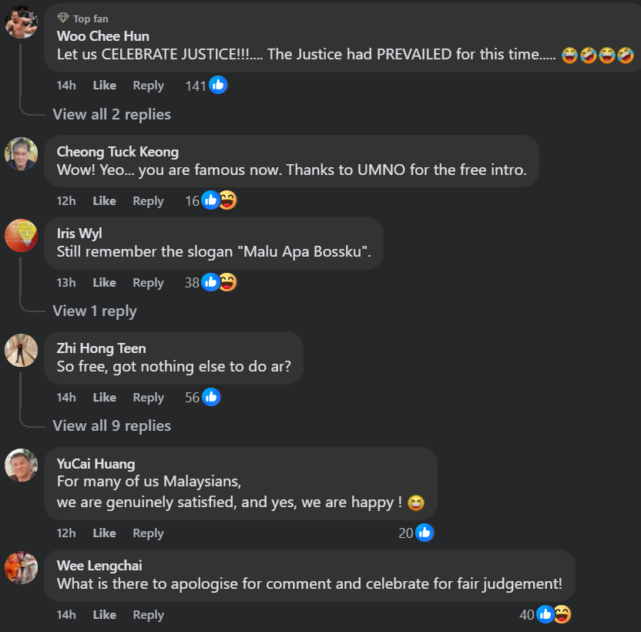Expand View all 2 replies
This screenshot has width=641, height=632.
(x=112, y=114)
